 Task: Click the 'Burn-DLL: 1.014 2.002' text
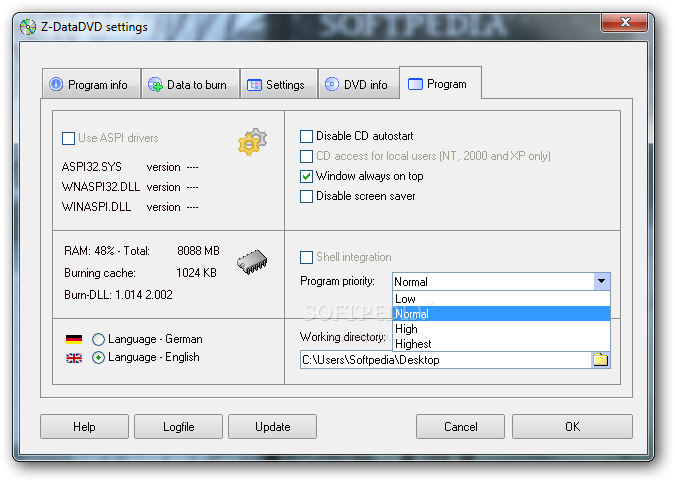tap(118, 295)
